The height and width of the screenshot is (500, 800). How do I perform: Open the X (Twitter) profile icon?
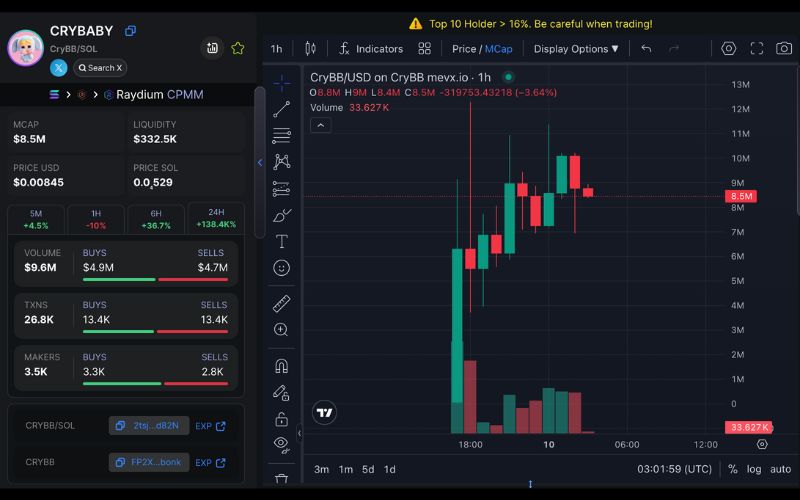(59, 68)
